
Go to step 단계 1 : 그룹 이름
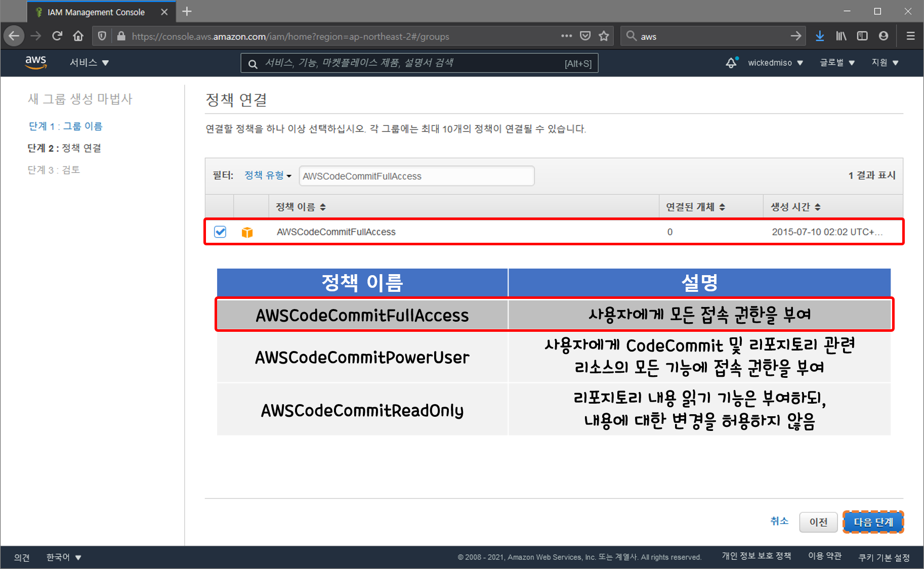coord(65,126)
